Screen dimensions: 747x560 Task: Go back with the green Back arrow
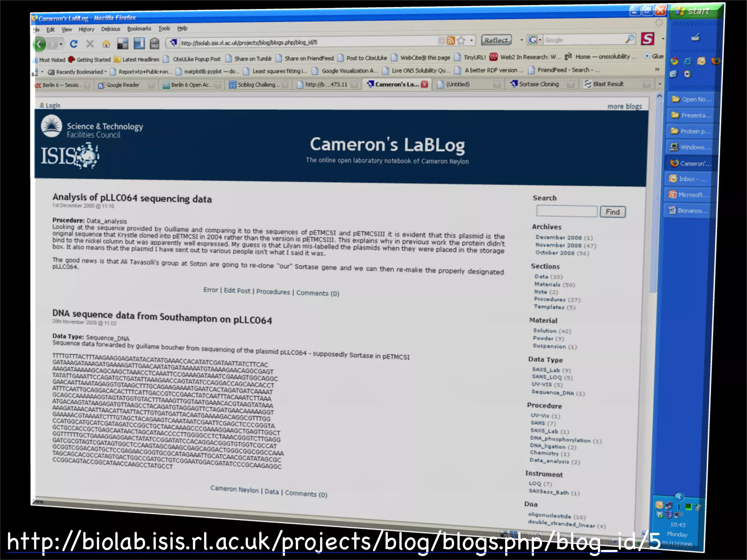pos(40,44)
